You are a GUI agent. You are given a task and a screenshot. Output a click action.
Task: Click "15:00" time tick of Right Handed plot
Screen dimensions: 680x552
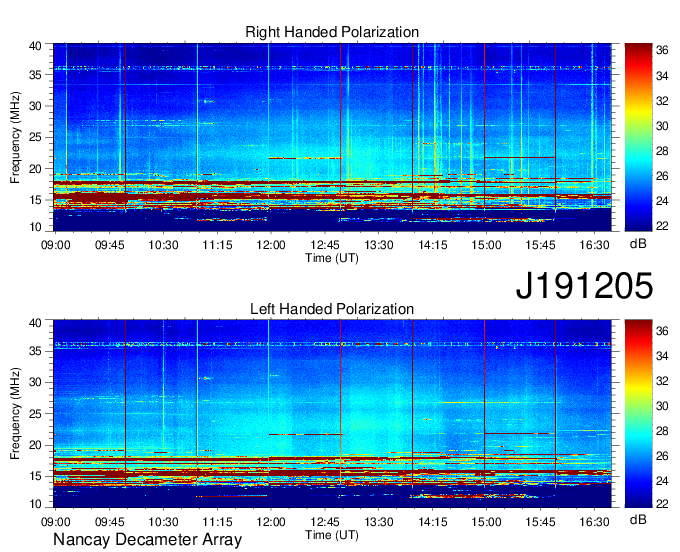pyautogui.click(x=487, y=245)
